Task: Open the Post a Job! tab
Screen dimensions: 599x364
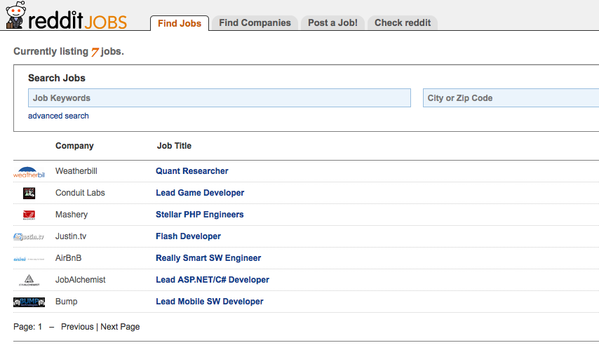Action: click(x=332, y=23)
